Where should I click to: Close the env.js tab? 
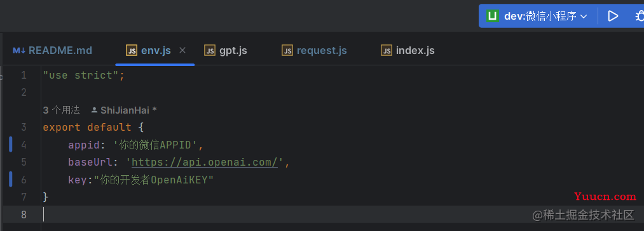point(182,50)
